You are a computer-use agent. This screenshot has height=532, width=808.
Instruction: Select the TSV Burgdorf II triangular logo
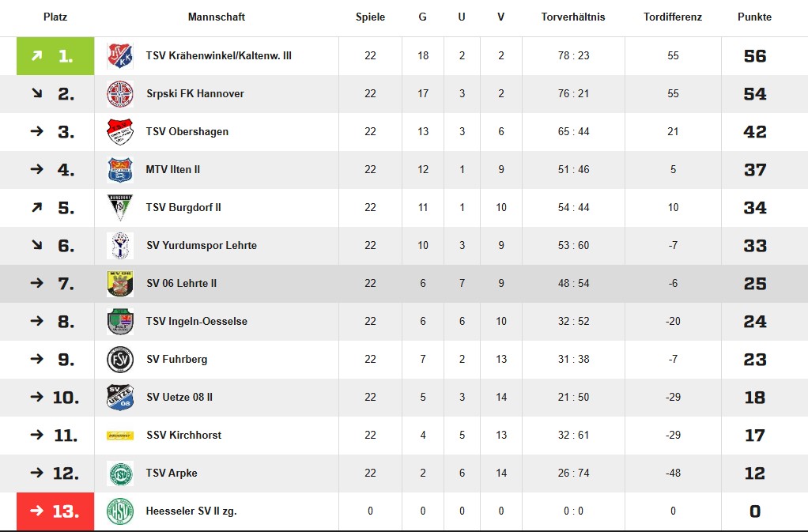coord(120,208)
